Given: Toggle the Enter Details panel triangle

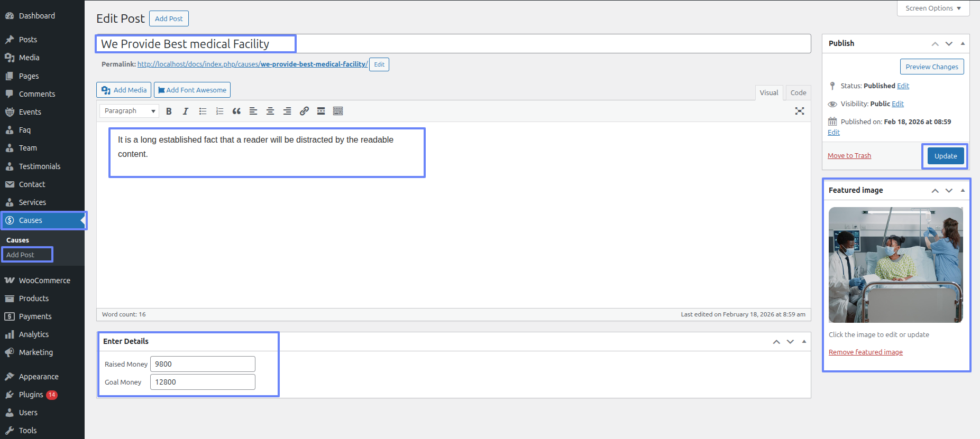Looking at the screenshot, I should pyautogui.click(x=804, y=341).
